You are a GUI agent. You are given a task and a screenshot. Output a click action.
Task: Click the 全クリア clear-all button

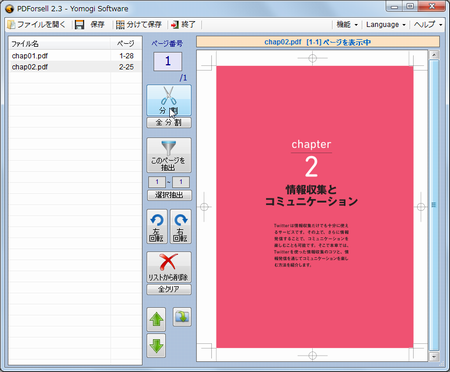169,289
